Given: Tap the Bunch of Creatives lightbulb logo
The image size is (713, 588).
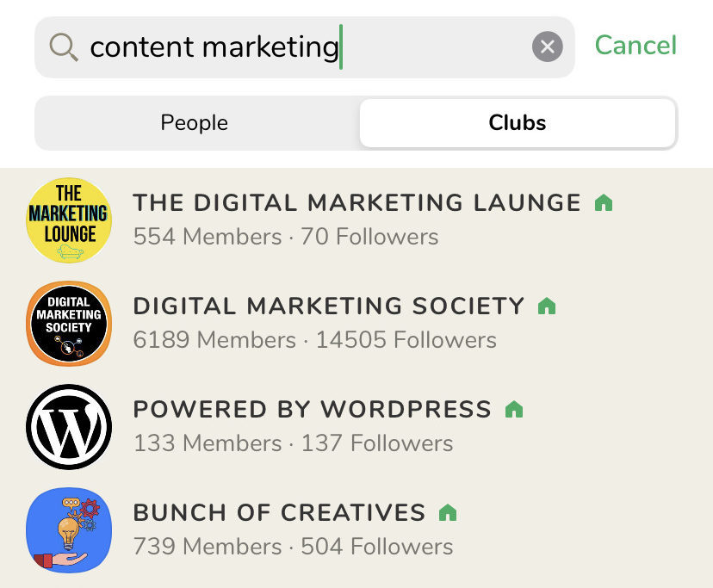Looking at the screenshot, I should 69,530.
